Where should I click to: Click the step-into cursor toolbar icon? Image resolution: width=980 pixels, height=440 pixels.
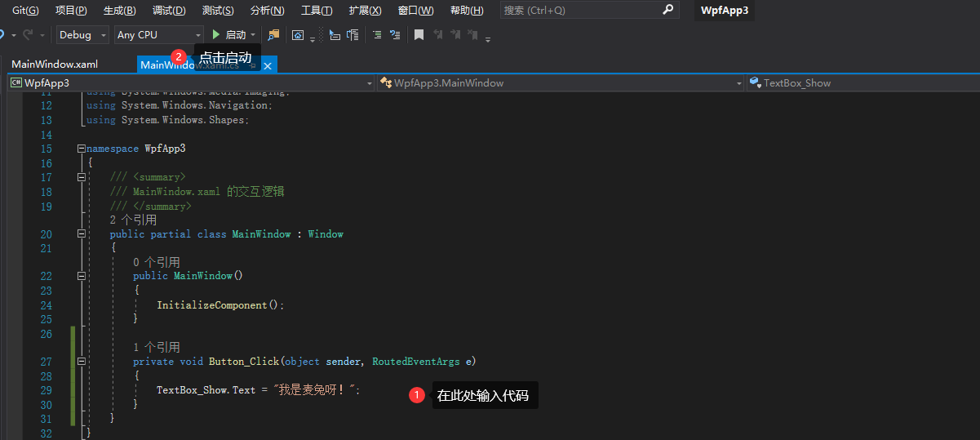click(x=334, y=35)
